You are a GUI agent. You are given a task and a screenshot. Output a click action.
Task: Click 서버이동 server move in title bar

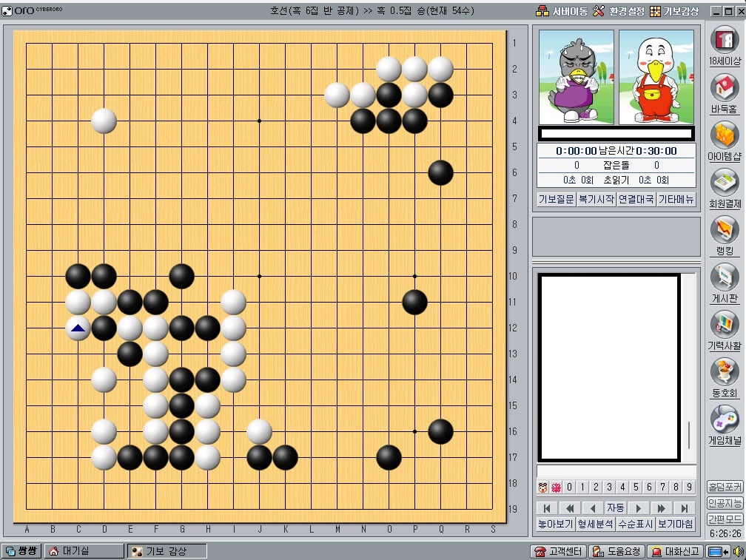[x=562, y=11]
